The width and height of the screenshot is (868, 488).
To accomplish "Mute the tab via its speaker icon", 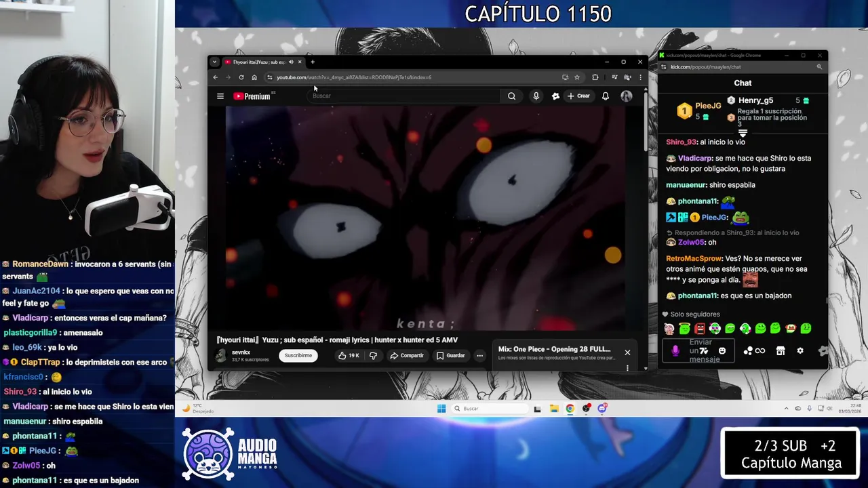I will [291, 62].
